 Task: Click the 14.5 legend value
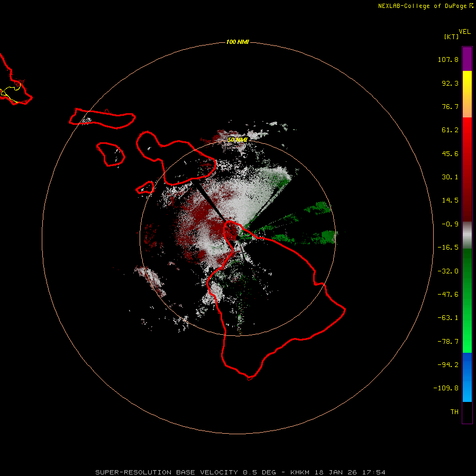point(450,200)
